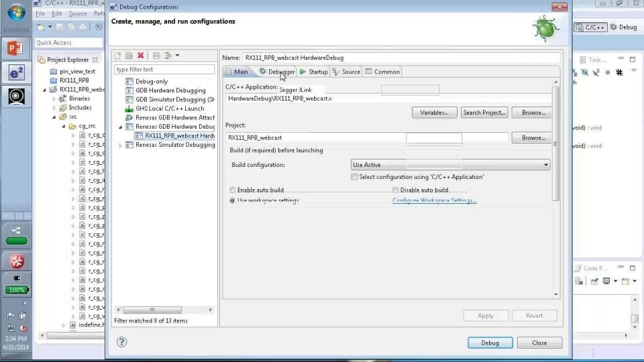Select the Disable auto build option

point(396,190)
